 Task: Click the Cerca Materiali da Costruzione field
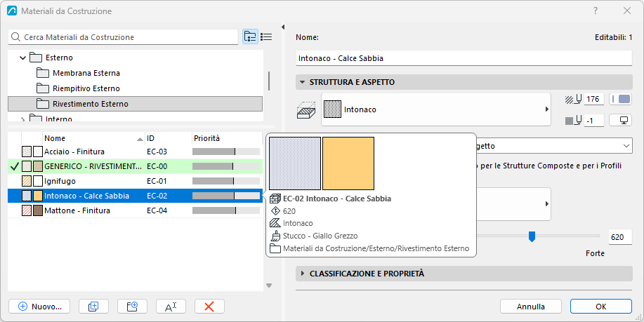tap(123, 37)
